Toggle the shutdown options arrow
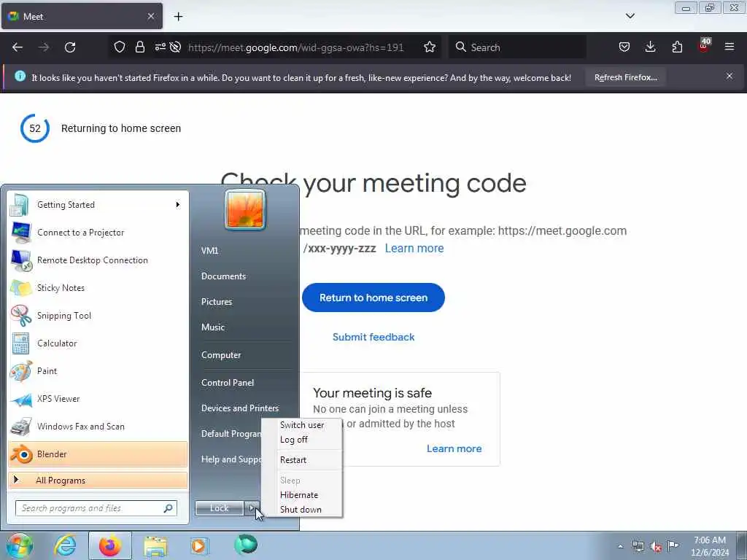The image size is (747, 560). pyautogui.click(x=252, y=508)
